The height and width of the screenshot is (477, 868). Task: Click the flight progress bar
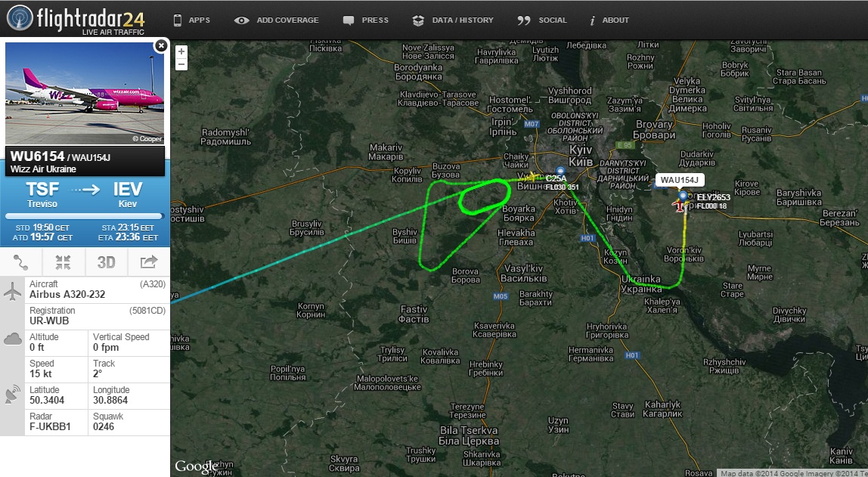[85, 216]
